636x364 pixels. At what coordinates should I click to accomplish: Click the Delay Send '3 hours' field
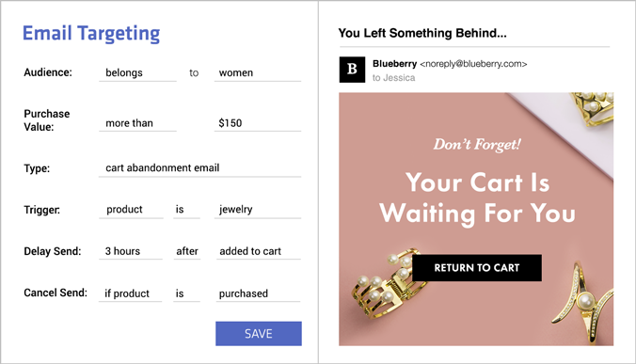pos(131,251)
